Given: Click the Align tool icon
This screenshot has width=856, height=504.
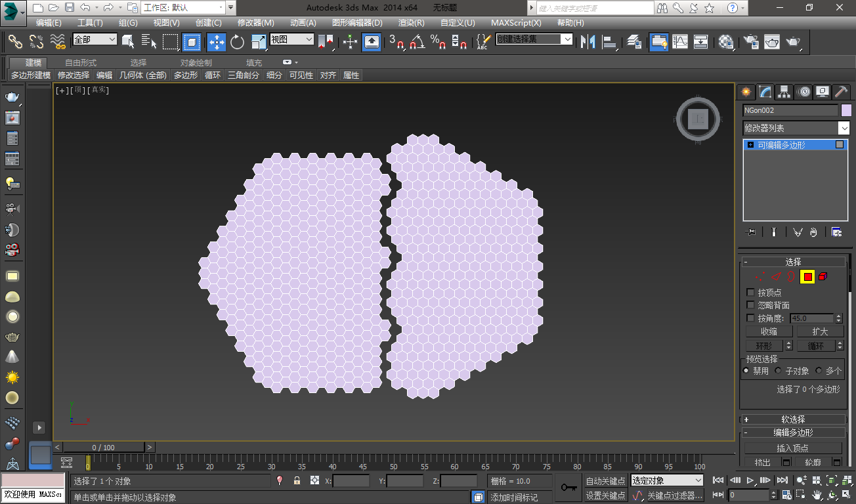Looking at the screenshot, I should click(610, 42).
